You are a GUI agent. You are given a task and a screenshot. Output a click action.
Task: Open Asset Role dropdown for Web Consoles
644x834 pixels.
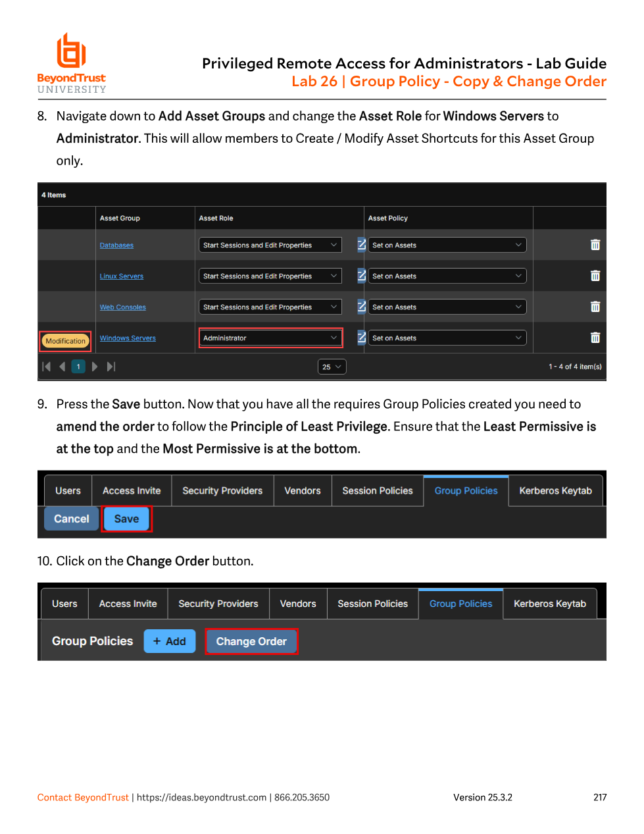click(x=270, y=307)
